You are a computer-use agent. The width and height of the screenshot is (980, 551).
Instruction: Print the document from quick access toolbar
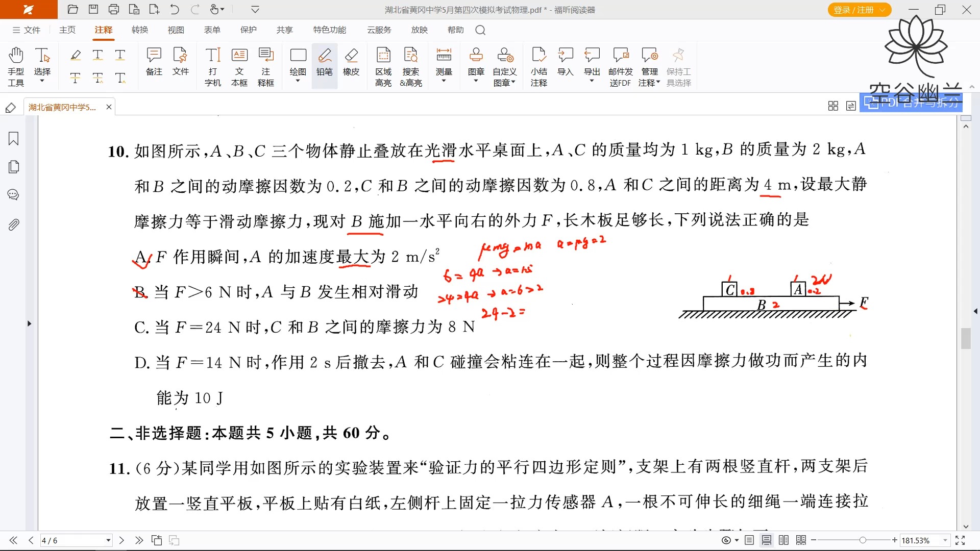tap(114, 9)
